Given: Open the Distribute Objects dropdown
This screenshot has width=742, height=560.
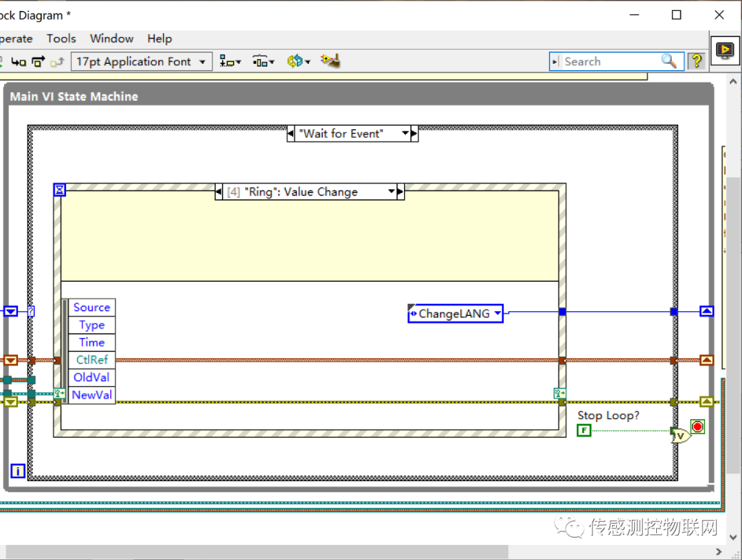Looking at the screenshot, I should (263, 62).
